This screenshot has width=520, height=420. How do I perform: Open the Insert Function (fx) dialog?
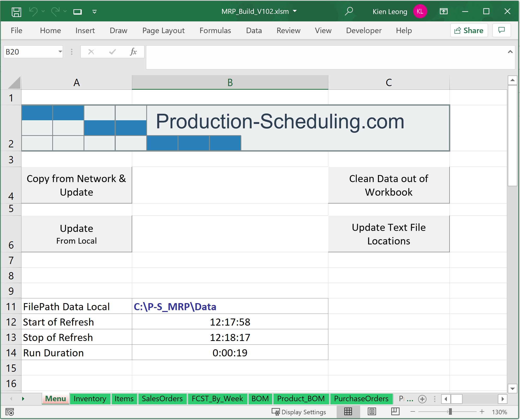pos(134,52)
